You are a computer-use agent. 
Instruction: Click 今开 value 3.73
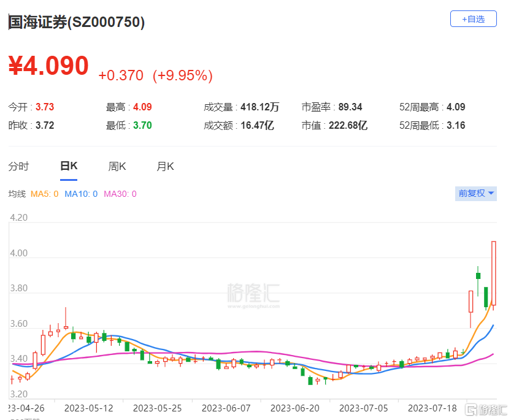click(x=45, y=107)
